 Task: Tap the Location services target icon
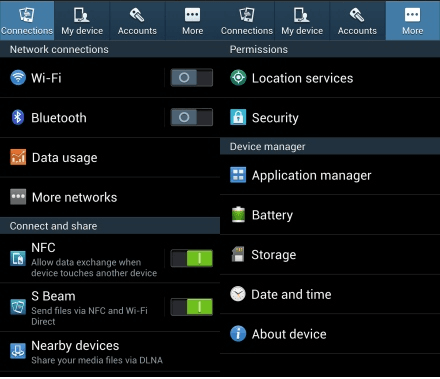(238, 78)
